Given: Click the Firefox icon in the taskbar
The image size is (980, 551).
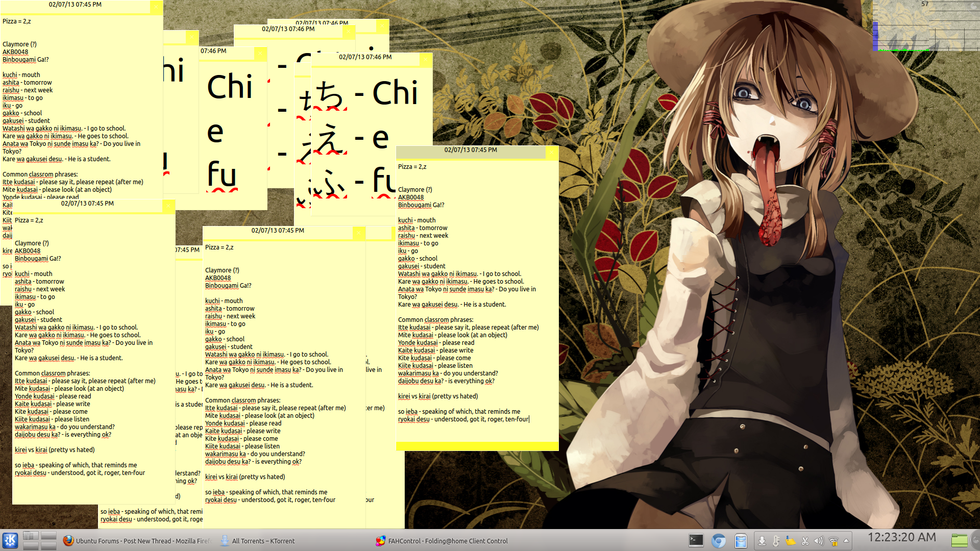Looking at the screenshot, I should tap(68, 541).
